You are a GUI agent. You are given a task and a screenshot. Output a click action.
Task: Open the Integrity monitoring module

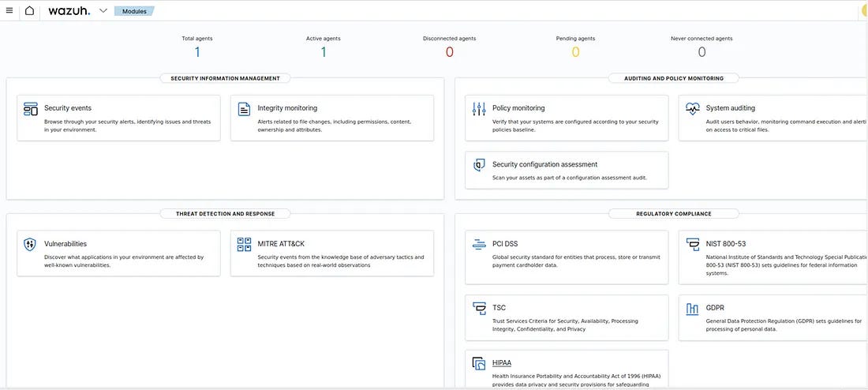332,118
